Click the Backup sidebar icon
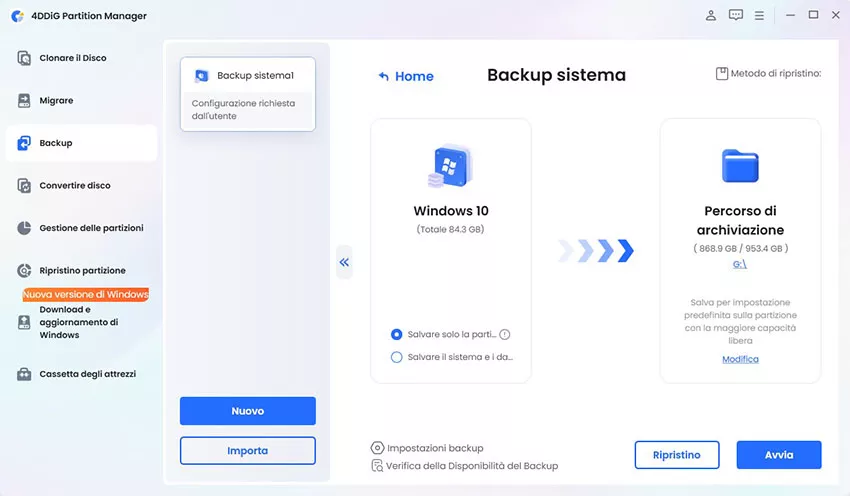Image resolution: width=850 pixels, height=496 pixels. 24,143
